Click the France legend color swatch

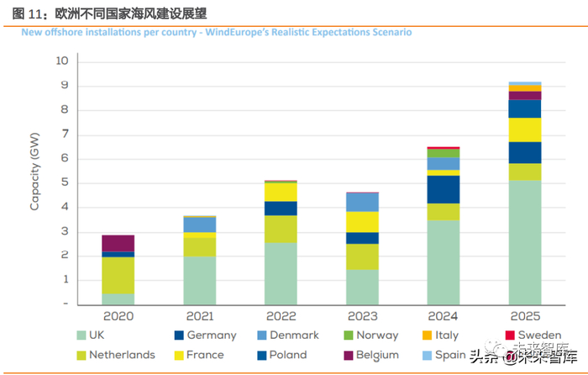click(179, 355)
